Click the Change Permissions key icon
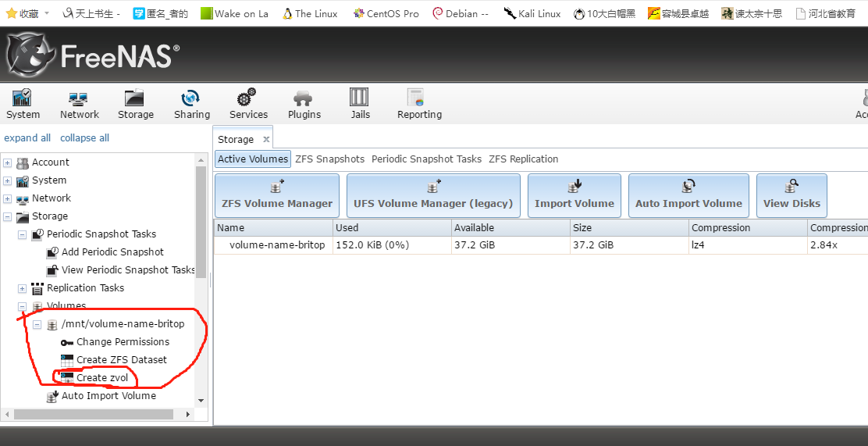This screenshot has height=446, width=868. click(x=68, y=342)
